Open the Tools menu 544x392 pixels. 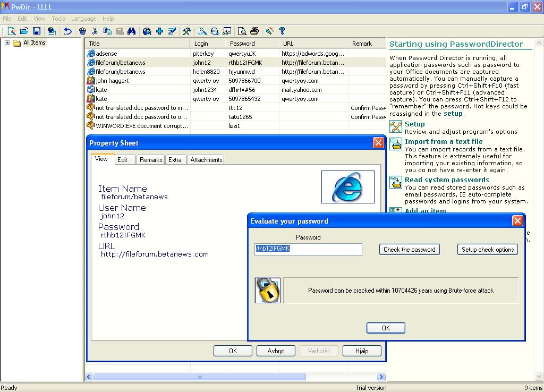[x=58, y=19]
